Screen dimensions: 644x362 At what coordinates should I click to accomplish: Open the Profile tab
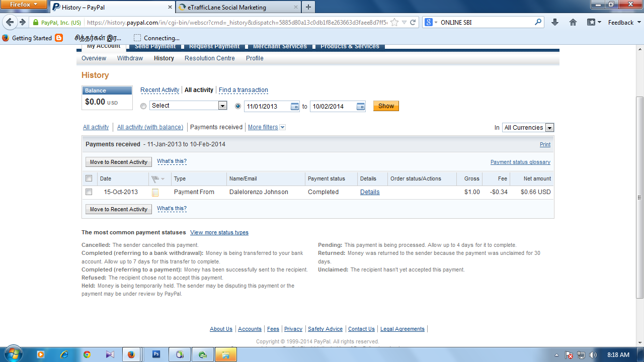pos(255,58)
